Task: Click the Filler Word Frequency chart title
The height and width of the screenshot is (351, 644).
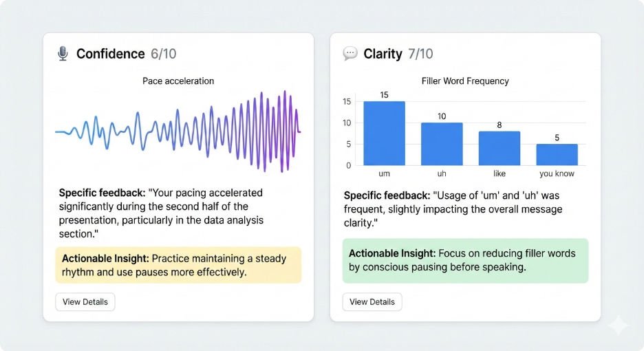Action: pyautogui.click(x=465, y=81)
